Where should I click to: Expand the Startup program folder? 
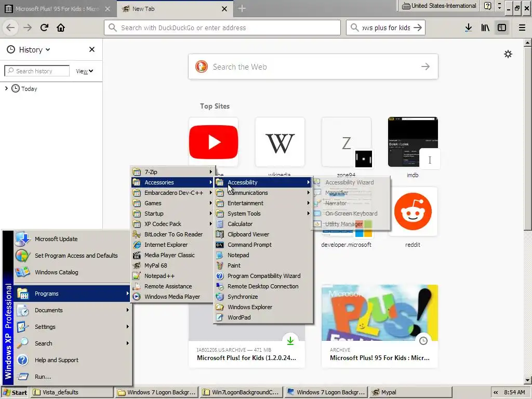(x=172, y=214)
